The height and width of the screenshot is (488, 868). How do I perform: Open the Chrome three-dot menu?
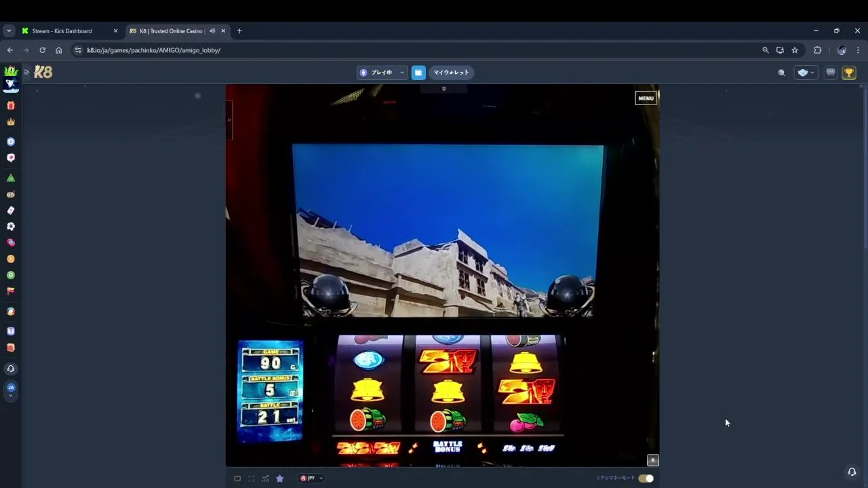click(x=858, y=50)
